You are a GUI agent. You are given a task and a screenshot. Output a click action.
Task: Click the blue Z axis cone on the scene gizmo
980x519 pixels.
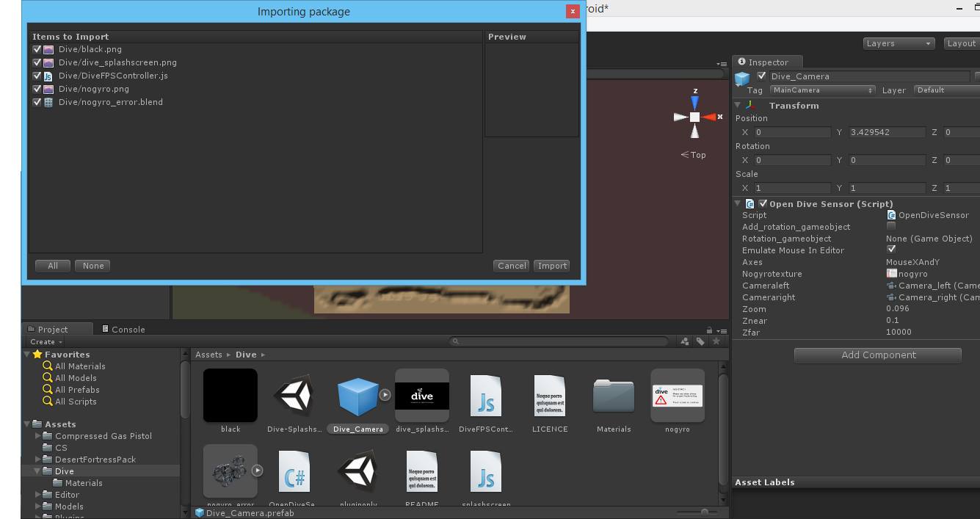694,103
